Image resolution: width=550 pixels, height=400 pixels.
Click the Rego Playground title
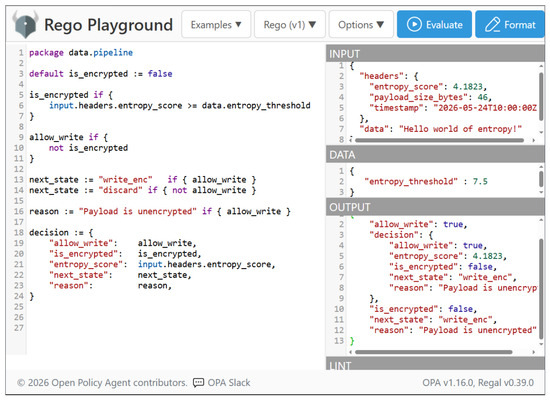[x=108, y=25]
